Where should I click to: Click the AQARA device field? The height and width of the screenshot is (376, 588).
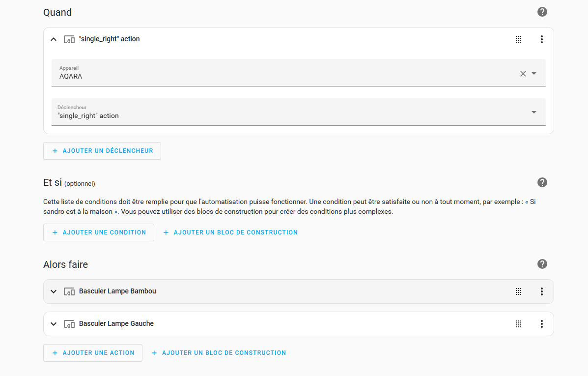pyautogui.click(x=299, y=73)
